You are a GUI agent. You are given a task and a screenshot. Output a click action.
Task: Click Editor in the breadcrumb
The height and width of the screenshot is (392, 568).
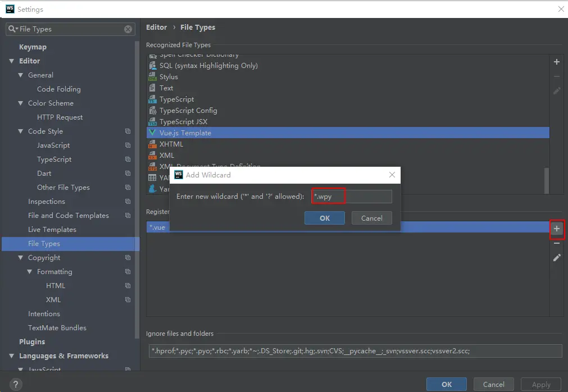click(157, 27)
